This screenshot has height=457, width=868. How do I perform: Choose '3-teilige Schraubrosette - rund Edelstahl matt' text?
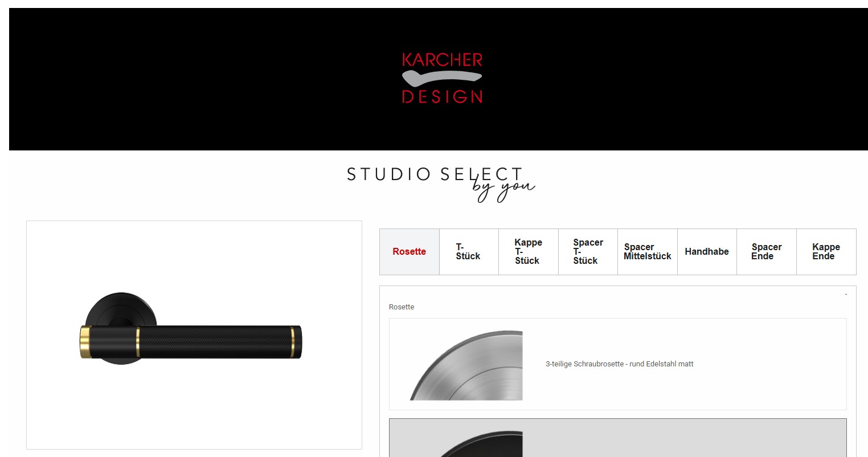pos(620,364)
